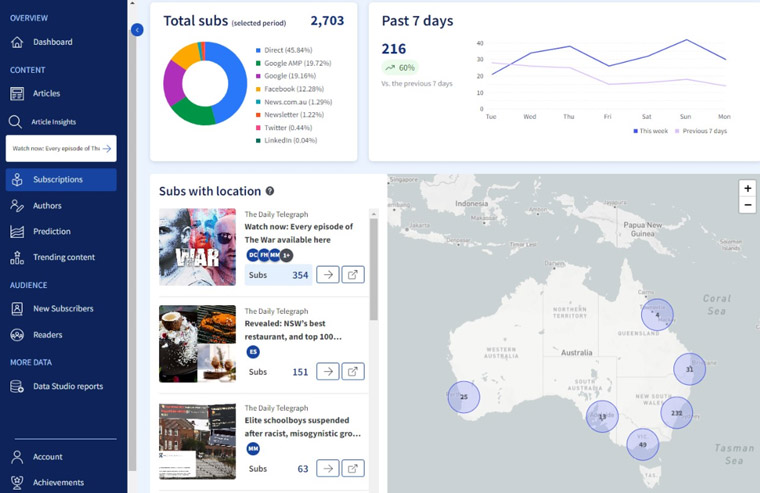
Task: Click the Data Studio reports database icon
Action: 17,386
